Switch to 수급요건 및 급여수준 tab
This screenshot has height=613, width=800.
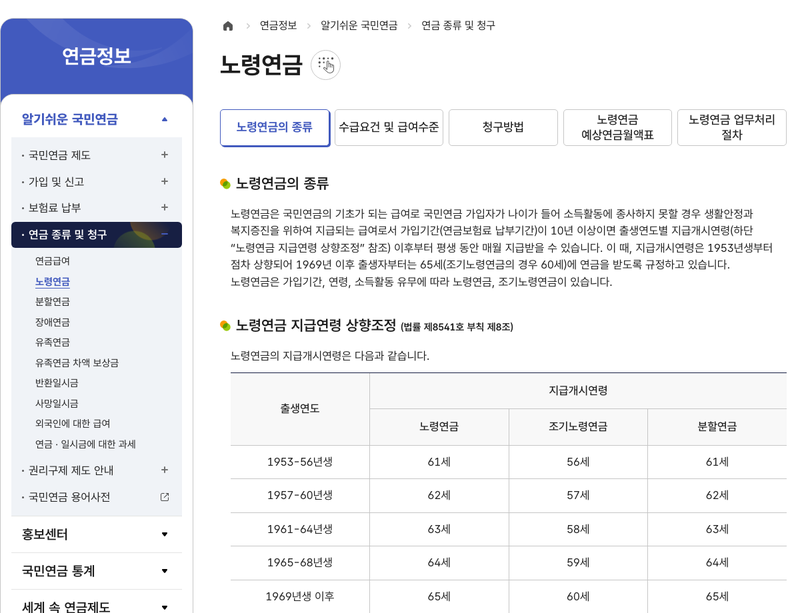pyautogui.click(x=389, y=128)
